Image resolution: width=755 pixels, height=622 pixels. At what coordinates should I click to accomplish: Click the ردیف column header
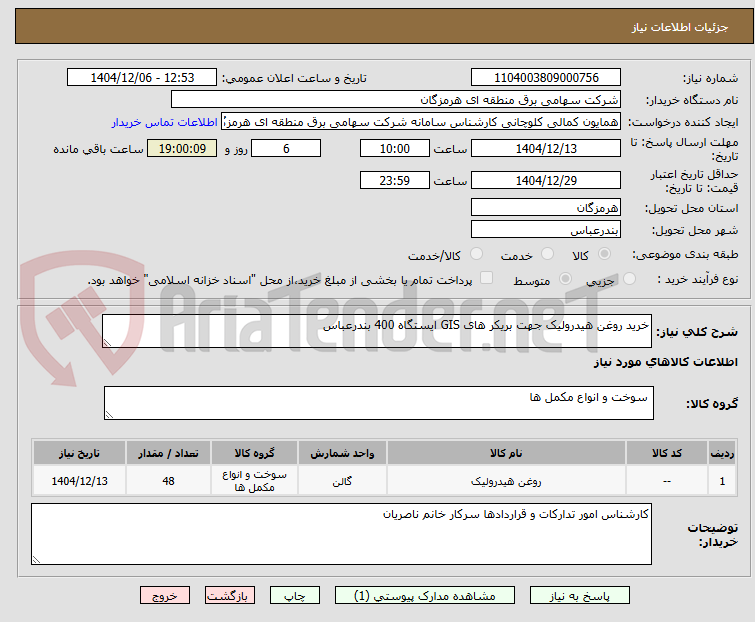pos(722,453)
